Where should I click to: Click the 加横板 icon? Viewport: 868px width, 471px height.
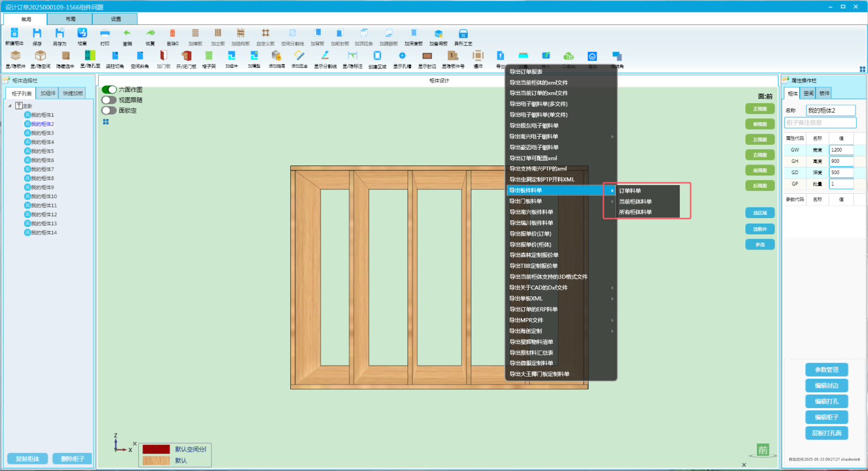[195, 33]
